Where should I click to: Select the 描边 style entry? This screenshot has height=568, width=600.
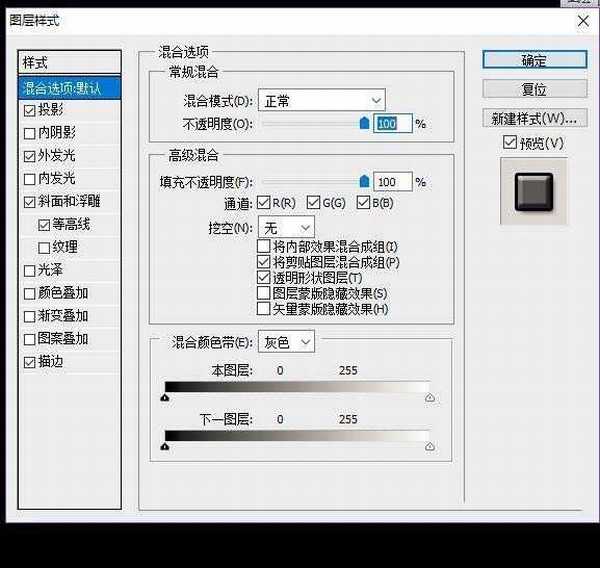tap(51, 362)
